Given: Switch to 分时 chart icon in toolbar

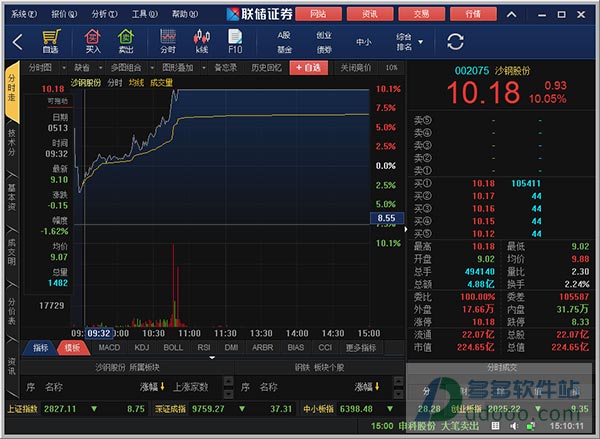Looking at the screenshot, I should coord(168,41).
